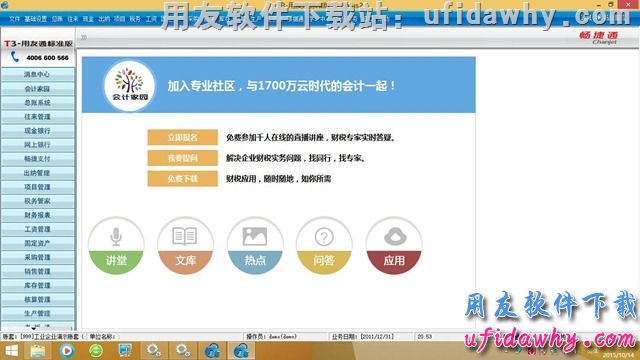The height and width of the screenshot is (360, 640).
Task: Select 销售管理 in the left sidebar
Action: point(38,271)
